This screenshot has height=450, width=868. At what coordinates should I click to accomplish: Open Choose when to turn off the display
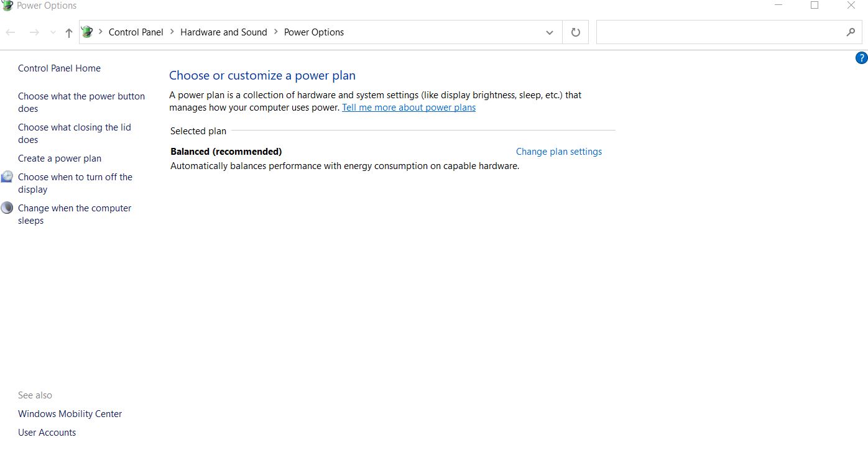75,183
